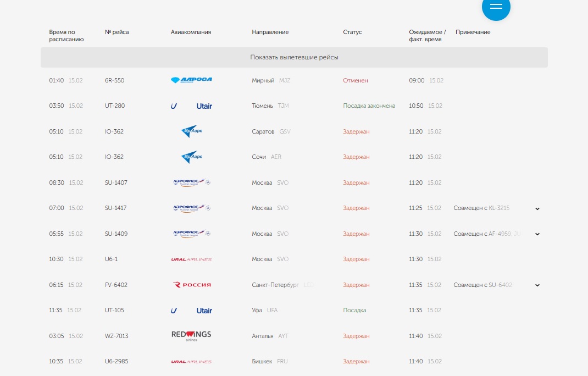588x376 pixels.
Task: Click Ural Airlines logo for flight U6-1
Action: (191, 259)
